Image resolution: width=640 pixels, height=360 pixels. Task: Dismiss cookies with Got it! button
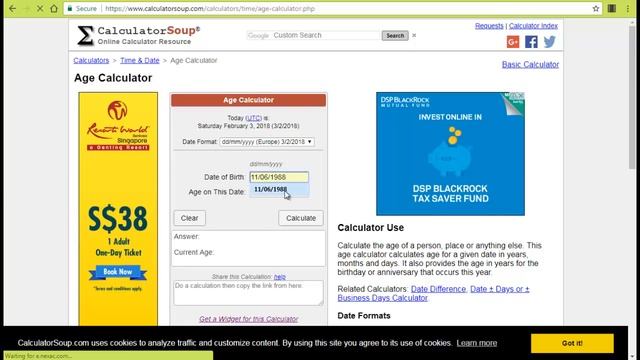click(x=572, y=343)
